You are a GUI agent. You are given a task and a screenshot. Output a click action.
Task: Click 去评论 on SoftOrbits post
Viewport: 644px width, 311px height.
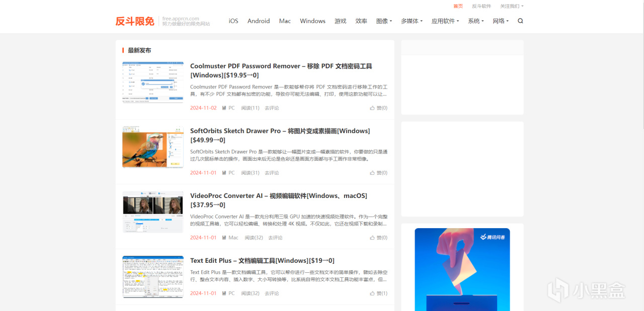coord(272,173)
